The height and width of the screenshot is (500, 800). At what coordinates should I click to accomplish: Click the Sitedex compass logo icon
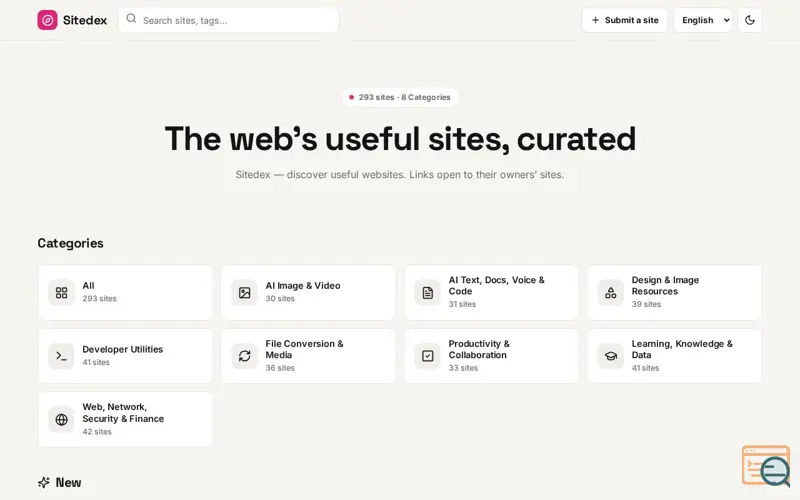[47, 20]
